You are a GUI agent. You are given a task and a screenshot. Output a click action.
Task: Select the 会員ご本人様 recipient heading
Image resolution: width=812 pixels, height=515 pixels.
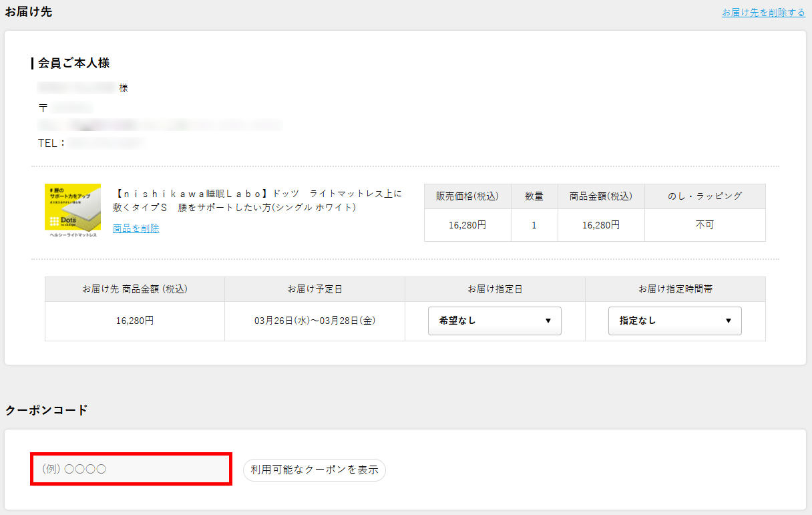[x=73, y=63]
